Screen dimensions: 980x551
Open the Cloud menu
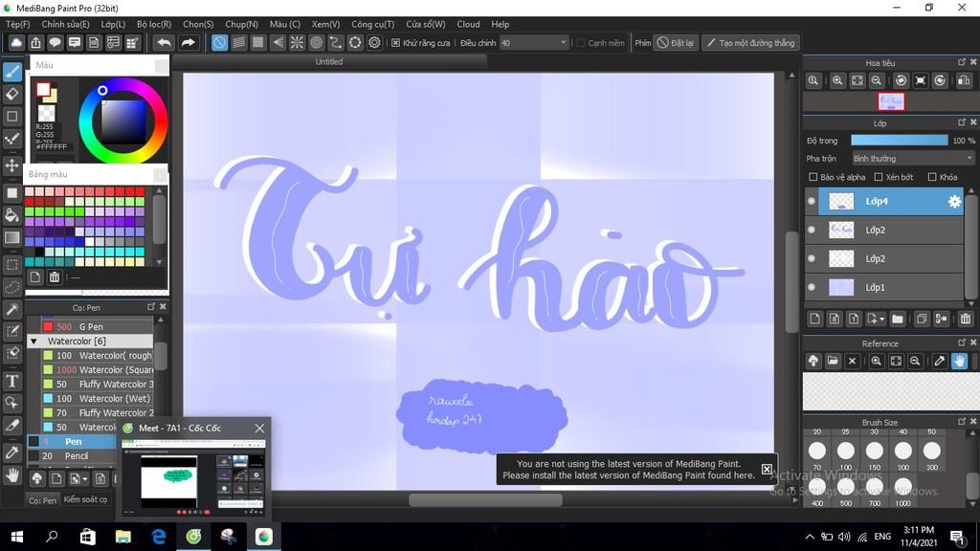point(468,24)
